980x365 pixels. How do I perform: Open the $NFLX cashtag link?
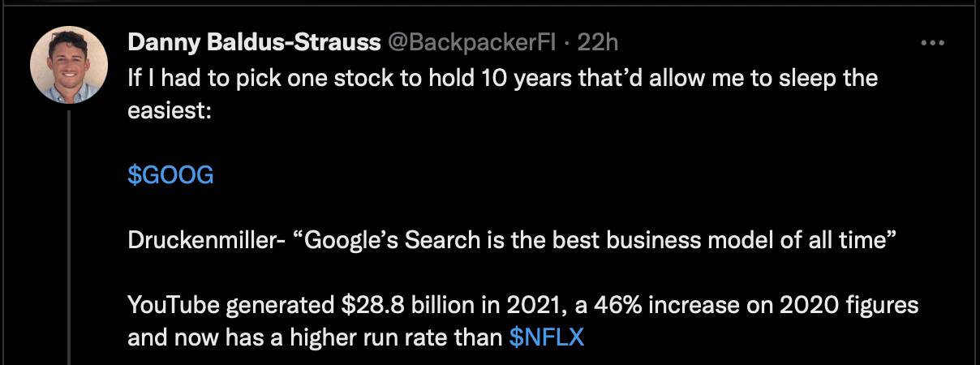(x=547, y=337)
